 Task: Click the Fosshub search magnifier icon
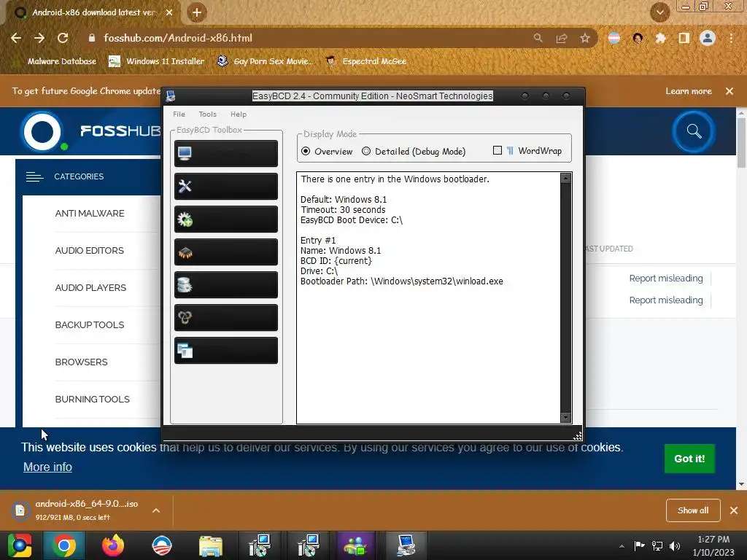694,131
